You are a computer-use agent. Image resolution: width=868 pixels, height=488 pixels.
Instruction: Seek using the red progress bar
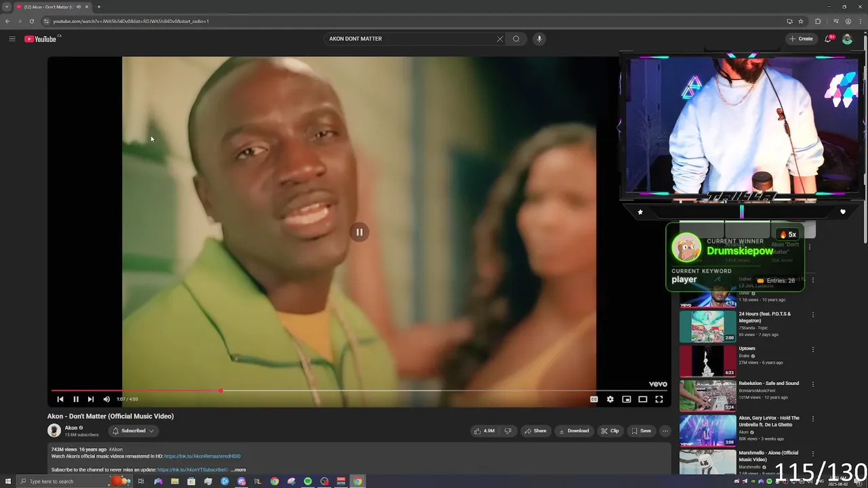(359, 390)
